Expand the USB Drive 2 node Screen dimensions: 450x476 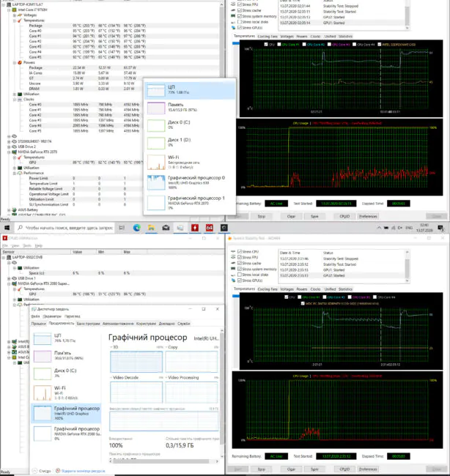pos(9,146)
